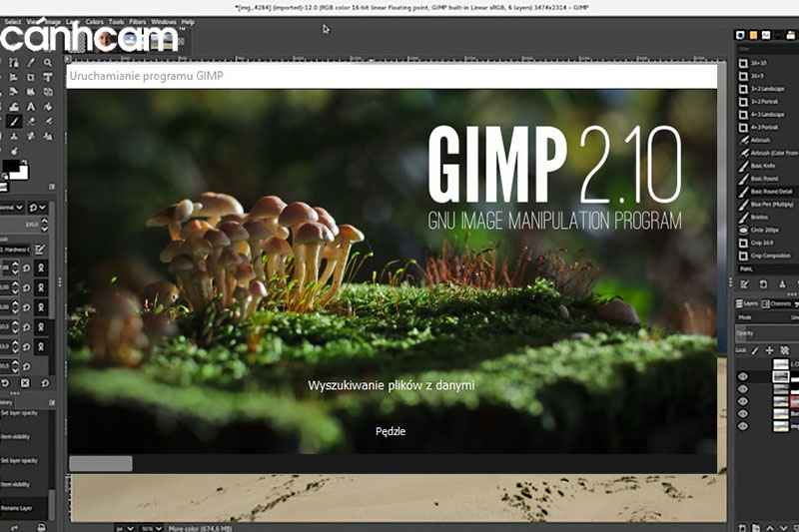
Task: Show the hidden top layer visibility slot
Action: [743, 364]
